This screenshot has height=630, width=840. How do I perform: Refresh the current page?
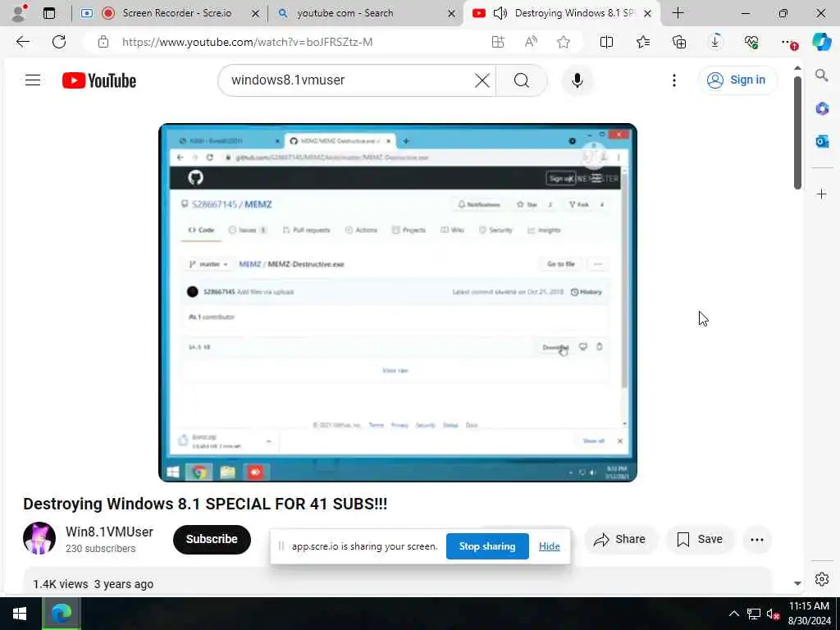(59, 42)
